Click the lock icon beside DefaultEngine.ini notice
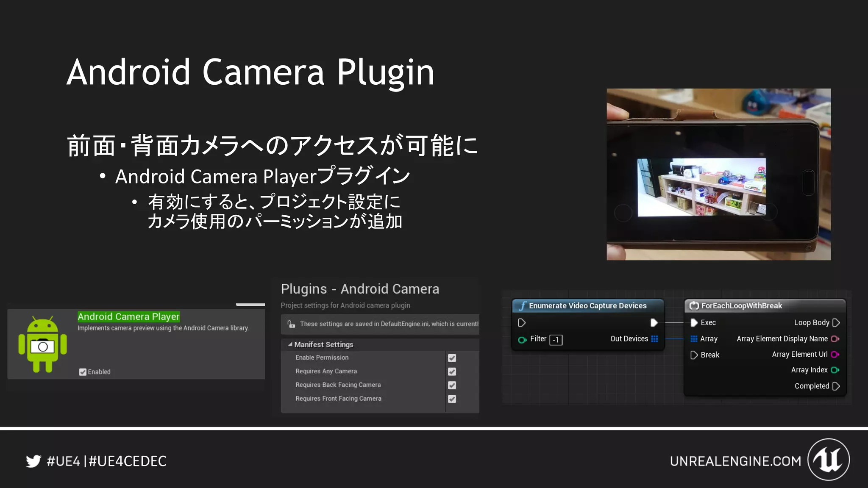 pyautogui.click(x=291, y=324)
